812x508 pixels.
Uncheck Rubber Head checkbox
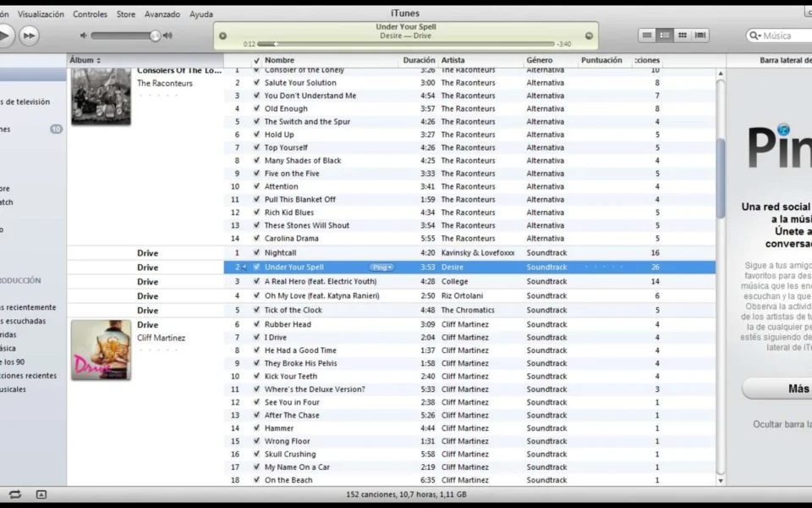point(256,324)
